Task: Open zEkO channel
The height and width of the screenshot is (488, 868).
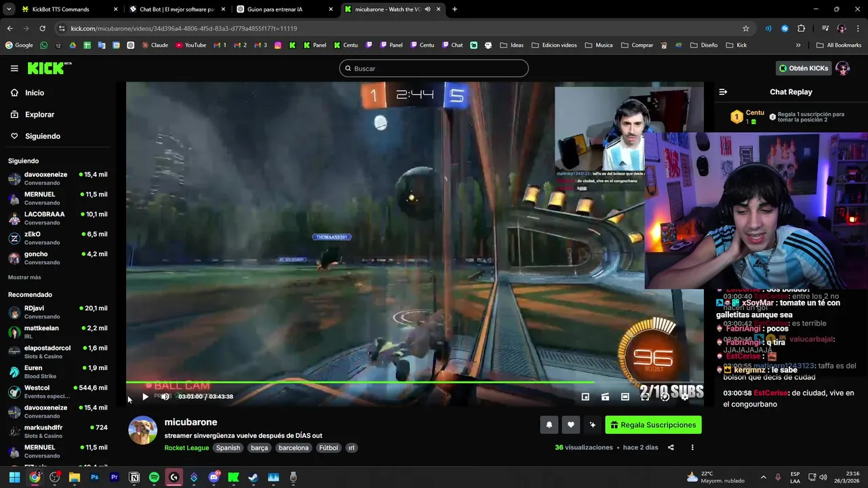Action: [x=58, y=238]
